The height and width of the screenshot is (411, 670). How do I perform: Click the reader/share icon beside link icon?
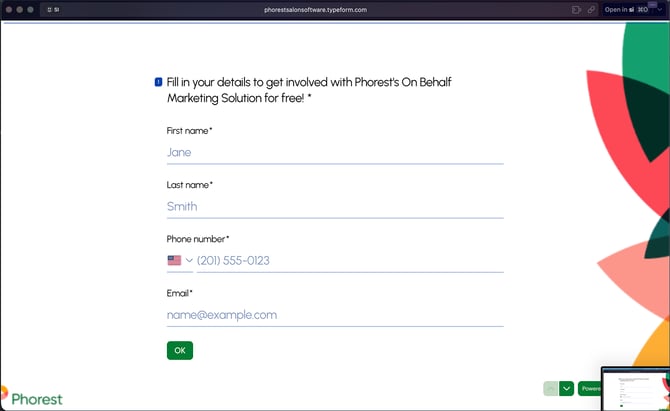pyautogui.click(x=576, y=9)
